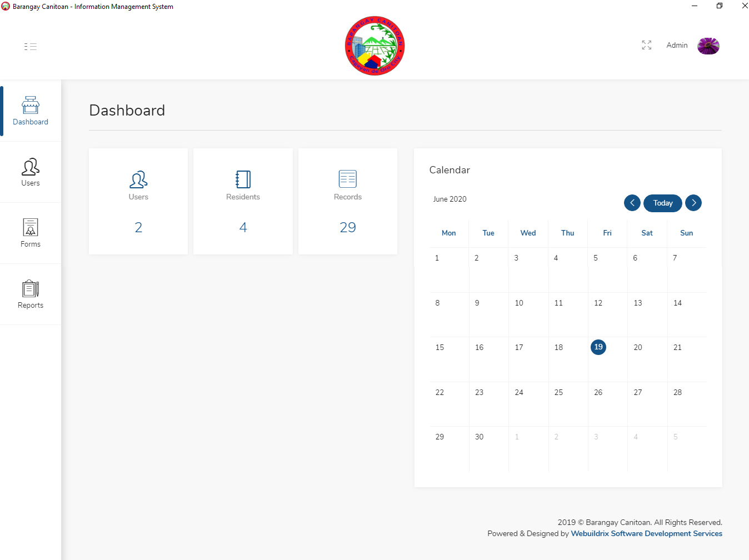This screenshot has width=749, height=560.
Task: Open the Dashboard sidebar item
Action: (x=31, y=111)
